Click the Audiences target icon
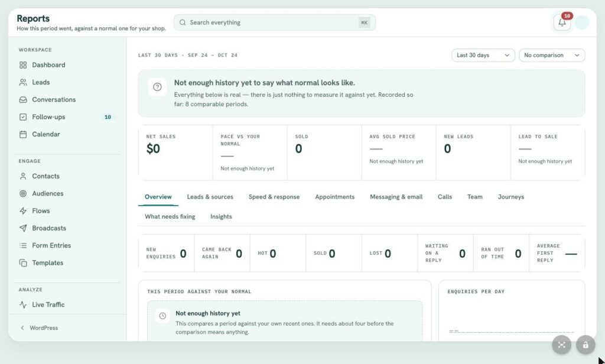The width and height of the screenshot is (605, 364). (x=23, y=193)
